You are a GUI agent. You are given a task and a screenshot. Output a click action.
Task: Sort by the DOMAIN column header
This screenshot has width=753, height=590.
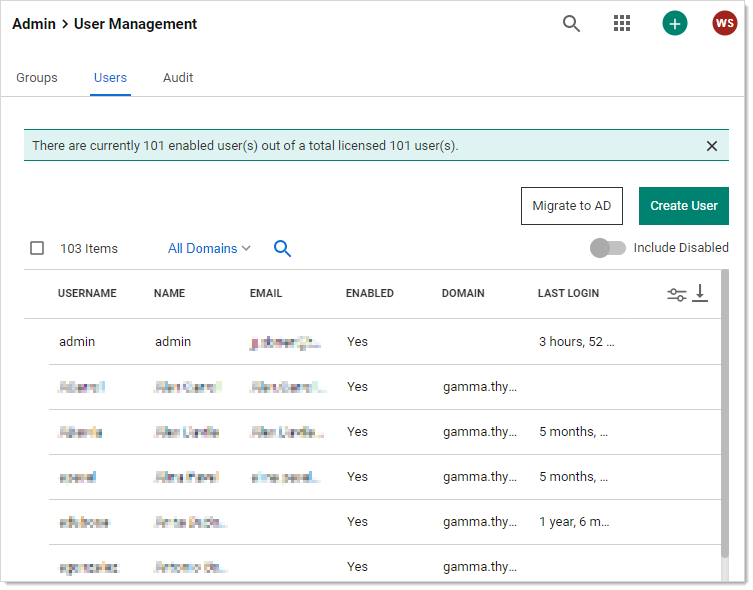463,293
